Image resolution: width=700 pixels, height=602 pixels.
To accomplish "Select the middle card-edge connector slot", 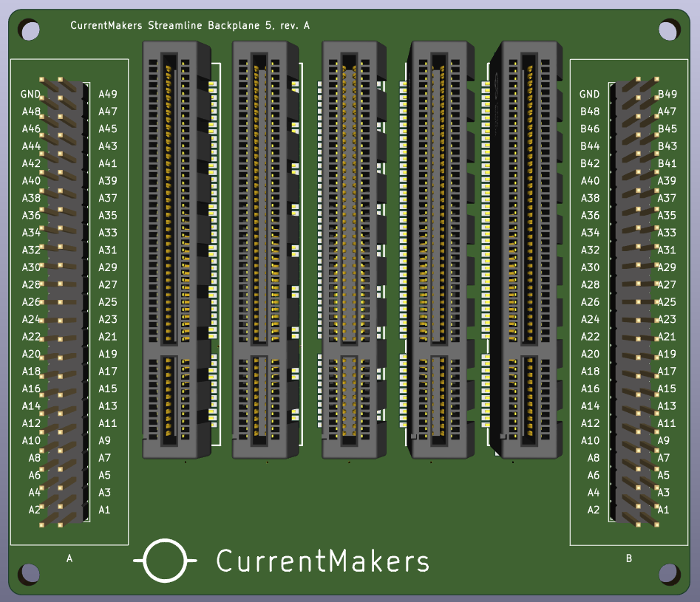I will pyautogui.click(x=354, y=250).
